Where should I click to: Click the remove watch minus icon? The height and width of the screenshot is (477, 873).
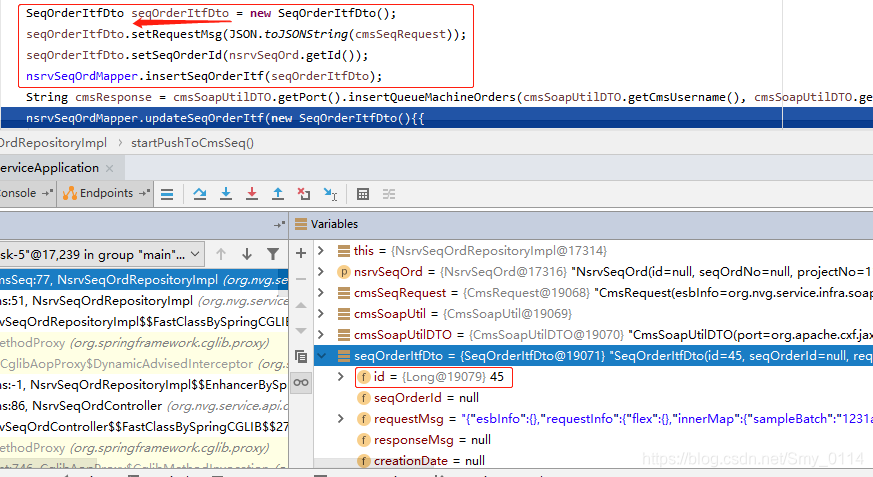pyautogui.click(x=301, y=279)
